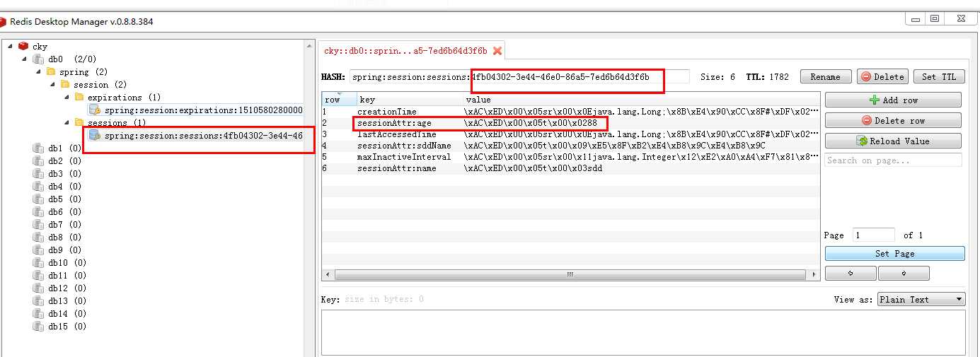
Task: Collapse the cky server node
Action: [x=10, y=47]
